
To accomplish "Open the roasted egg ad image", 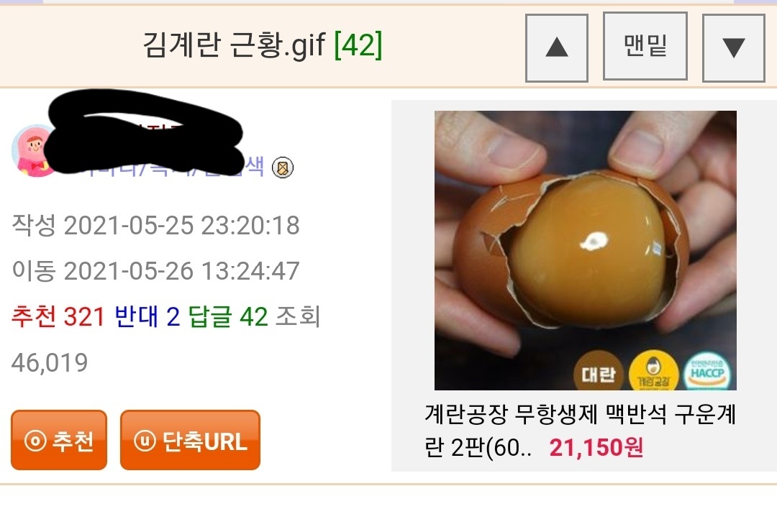I will pos(585,250).
